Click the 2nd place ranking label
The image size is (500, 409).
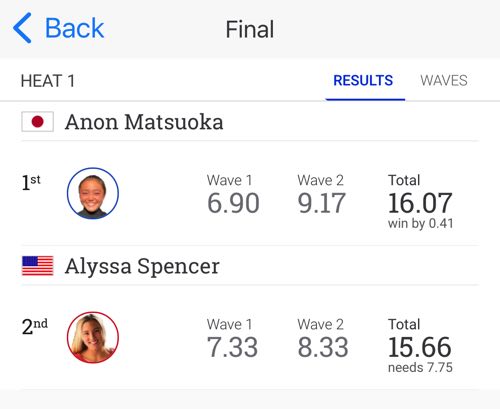tap(35, 326)
